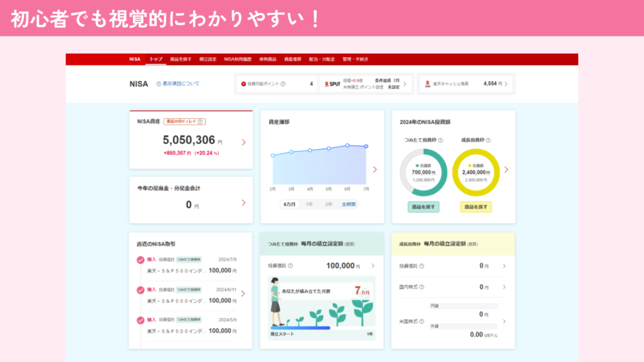Click the green 商品を探す button
This screenshot has height=362, width=644.
click(423, 207)
